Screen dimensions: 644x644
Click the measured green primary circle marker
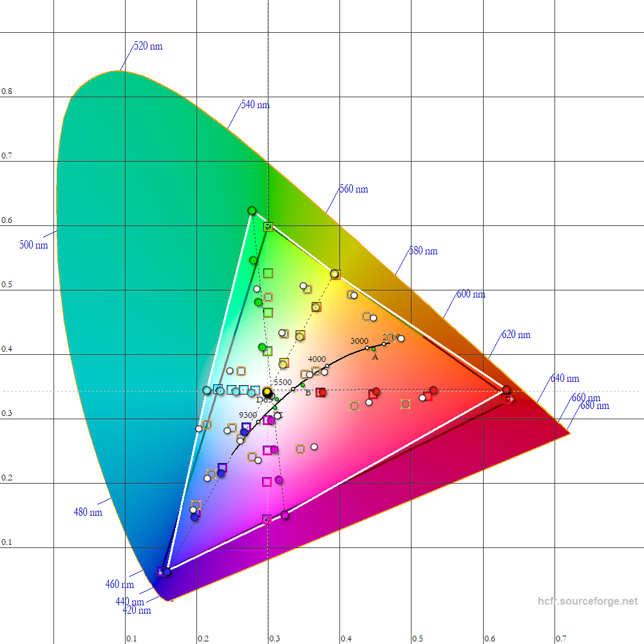[x=252, y=211]
